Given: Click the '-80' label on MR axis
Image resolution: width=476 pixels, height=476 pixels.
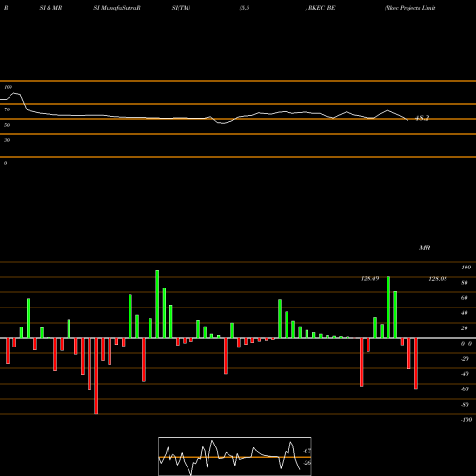Looking at the screenshot, I should [465, 405].
